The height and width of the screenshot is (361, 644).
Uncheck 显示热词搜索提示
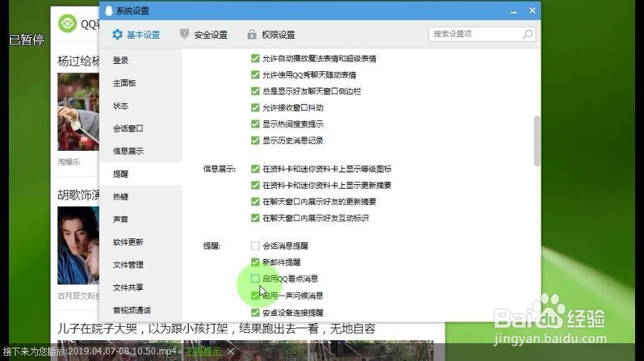[255, 124]
